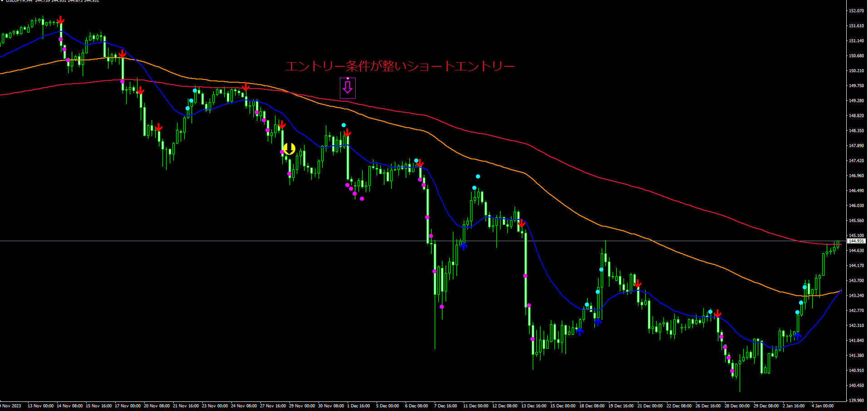Click the 17 Nov 00:00 time label
This screenshot has width=868, height=411.
[128, 406]
